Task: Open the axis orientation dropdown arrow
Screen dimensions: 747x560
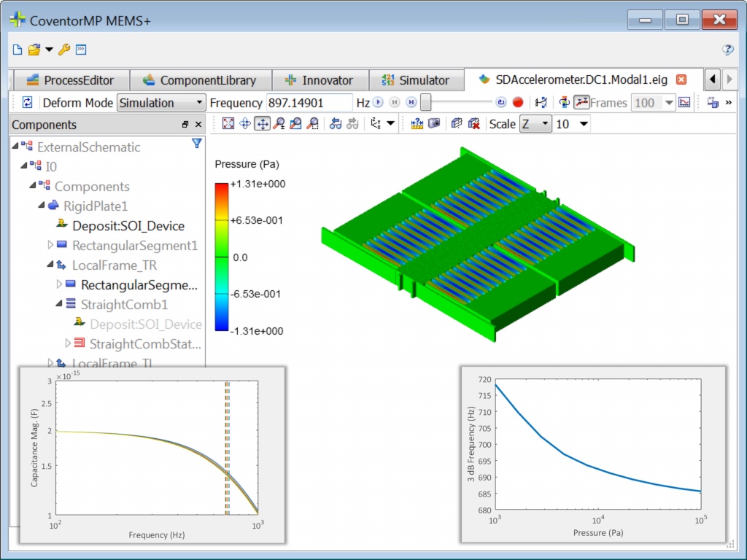Action: pyautogui.click(x=391, y=124)
